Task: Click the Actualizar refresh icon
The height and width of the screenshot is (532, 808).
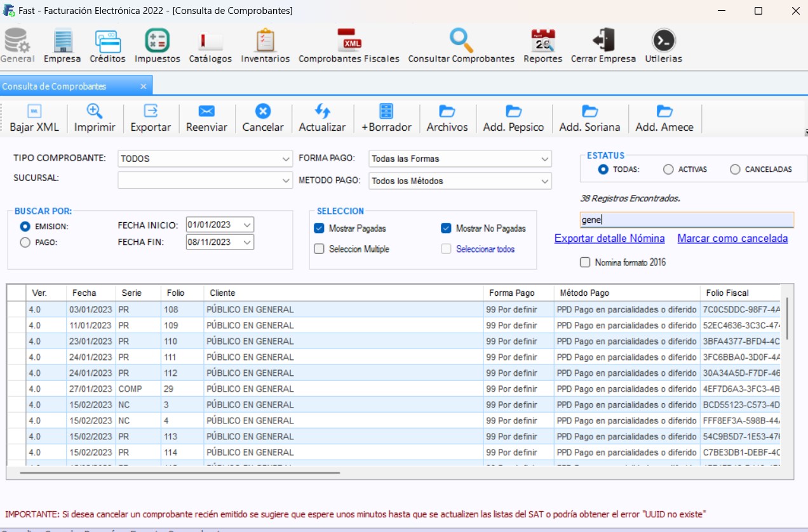Action: tap(322, 112)
